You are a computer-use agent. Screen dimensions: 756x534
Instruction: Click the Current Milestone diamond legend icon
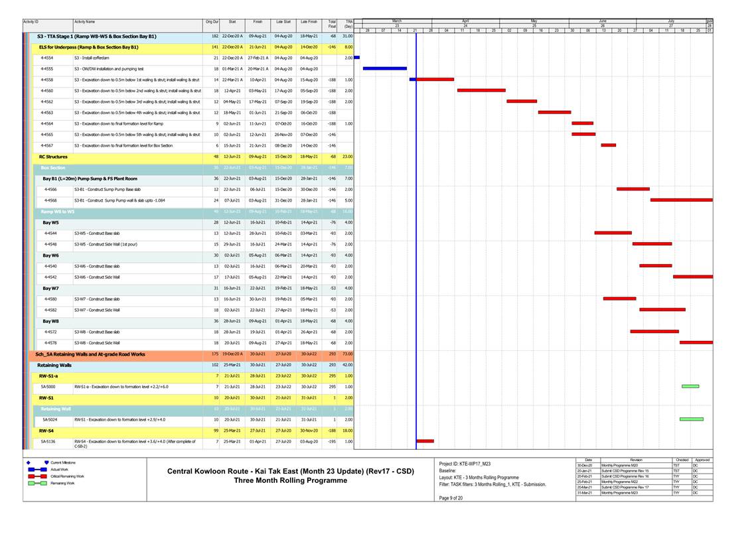pyautogui.click(x=46, y=462)
